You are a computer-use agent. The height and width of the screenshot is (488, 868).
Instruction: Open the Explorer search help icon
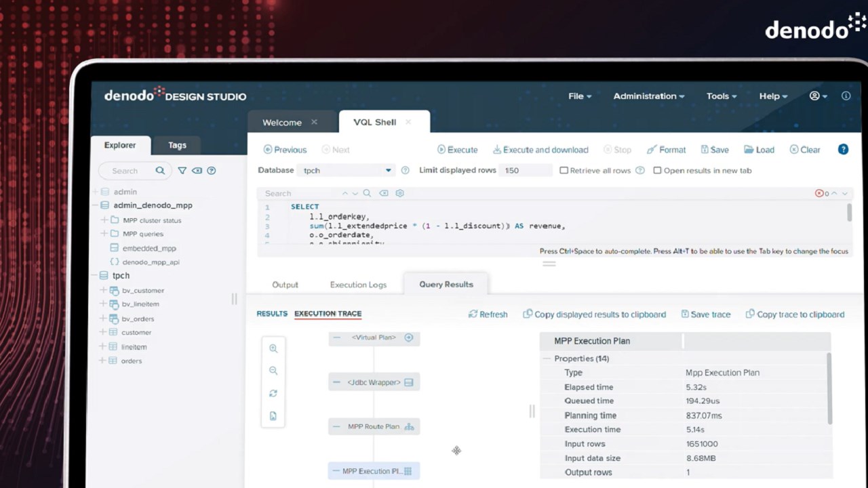click(x=212, y=171)
